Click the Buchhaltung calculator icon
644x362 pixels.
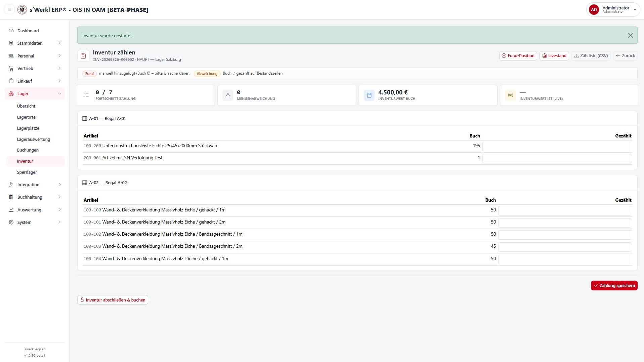11,197
